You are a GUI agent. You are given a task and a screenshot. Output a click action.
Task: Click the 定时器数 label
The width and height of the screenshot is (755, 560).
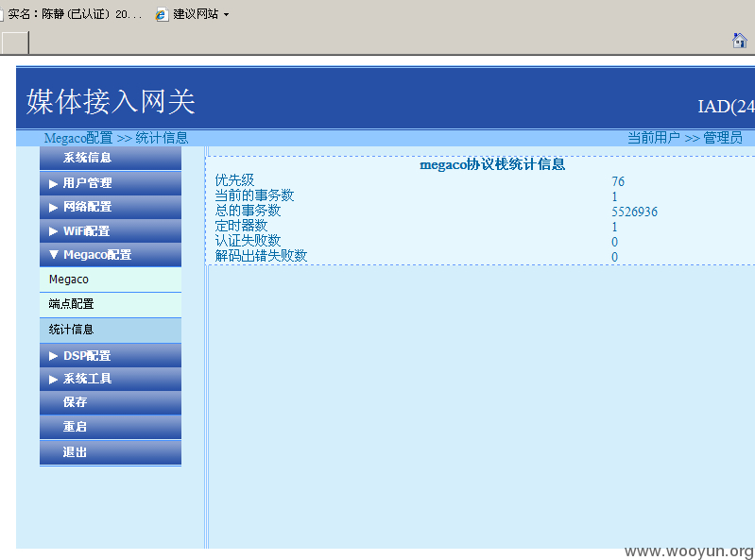click(241, 226)
